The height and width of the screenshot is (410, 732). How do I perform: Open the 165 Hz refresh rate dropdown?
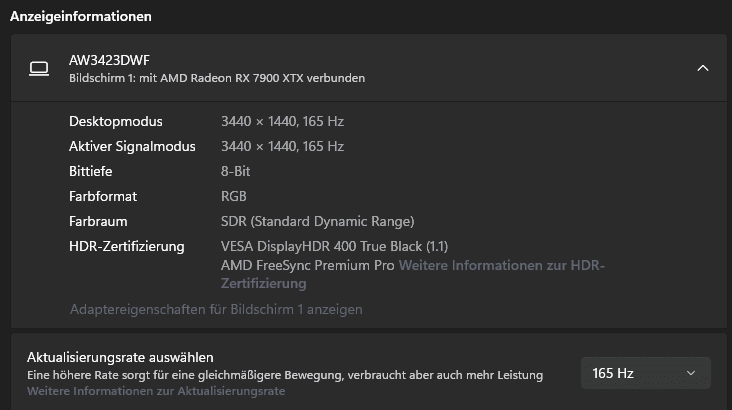[x=645, y=373]
